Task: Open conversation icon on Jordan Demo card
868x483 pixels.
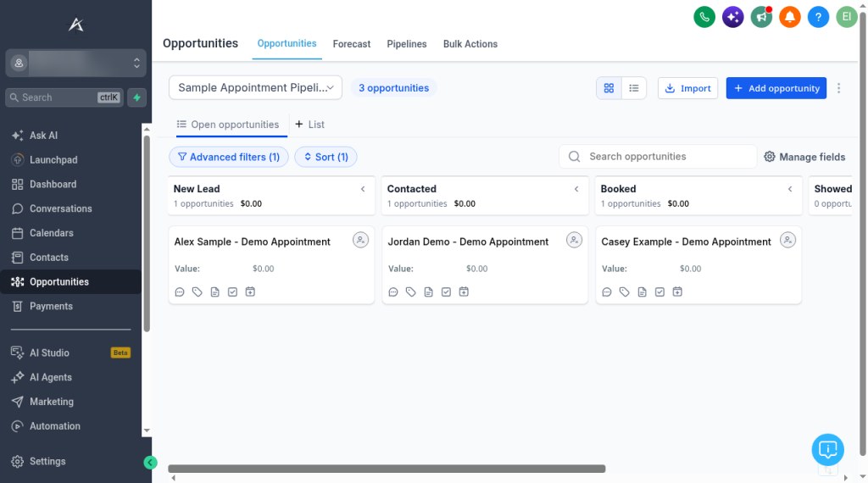Action: click(x=393, y=291)
